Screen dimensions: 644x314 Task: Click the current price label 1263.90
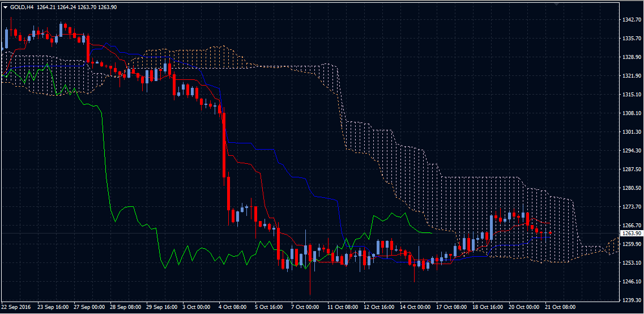pyautogui.click(x=632, y=233)
